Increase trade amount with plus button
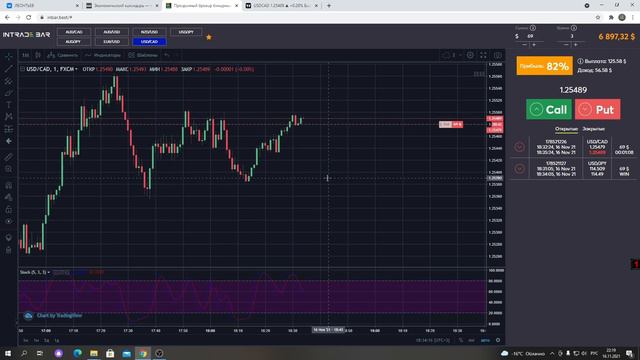 [x=534, y=44]
